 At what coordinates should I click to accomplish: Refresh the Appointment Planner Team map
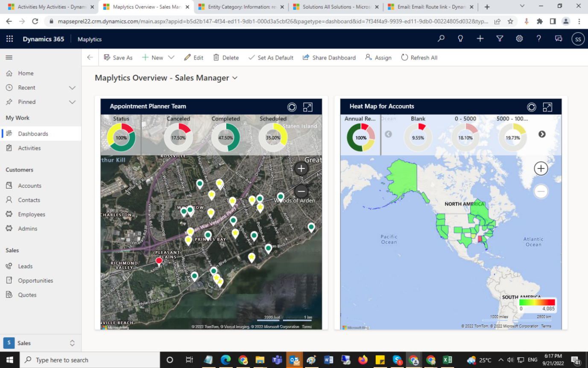point(292,107)
